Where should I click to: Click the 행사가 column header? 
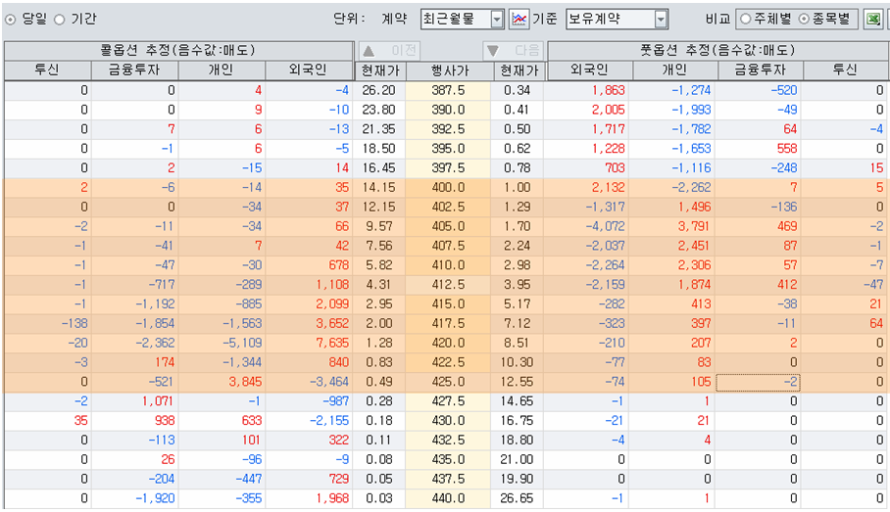[448, 70]
